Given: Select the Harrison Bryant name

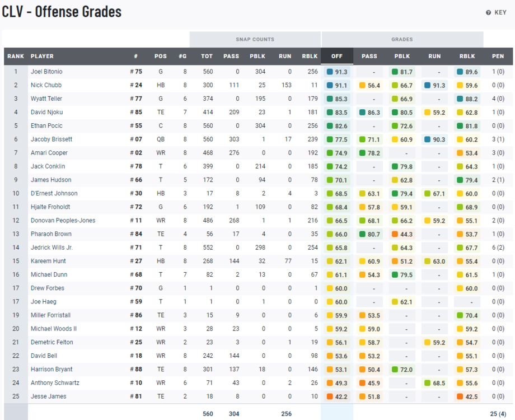Looking at the screenshot, I should [52, 369].
